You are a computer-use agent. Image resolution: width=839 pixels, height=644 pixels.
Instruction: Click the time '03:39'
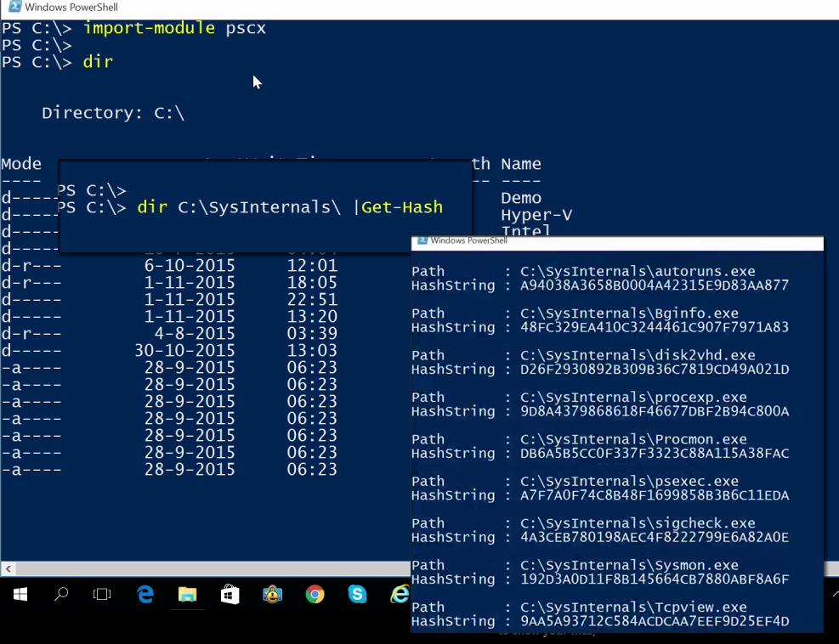pyautogui.click(x=312, y=333)
